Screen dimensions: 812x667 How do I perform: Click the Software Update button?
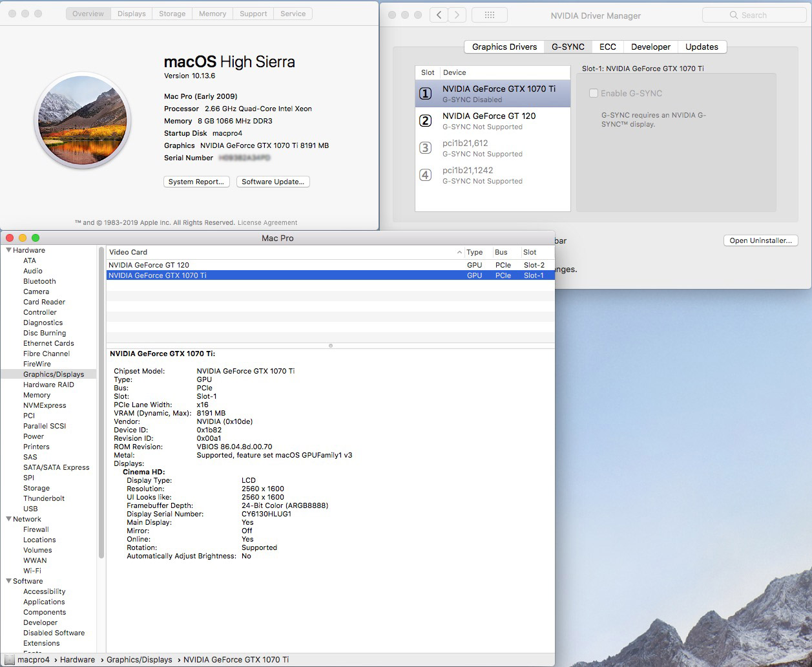point(273,182)
